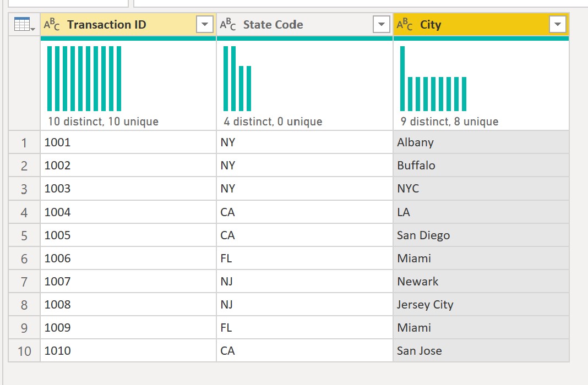Viewport: 588px width, 385px height.
Task: Click NJ state cell for 1007
Action: click(x=304, y=281)
